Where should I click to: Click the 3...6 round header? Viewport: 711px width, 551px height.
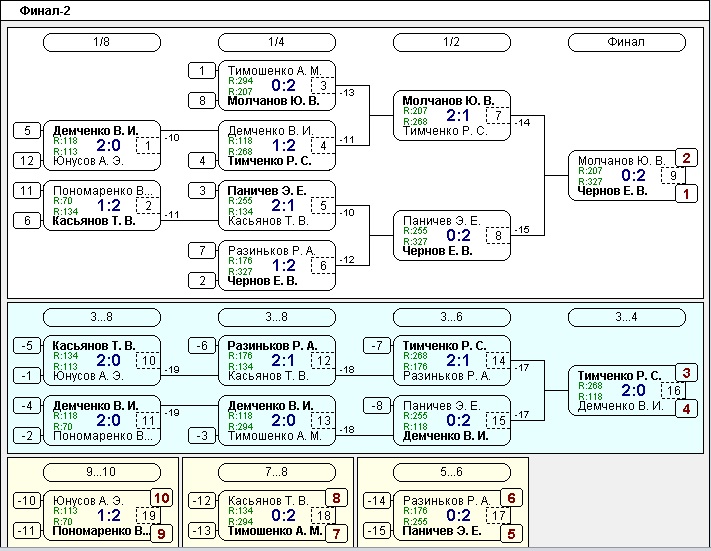[452, 317]
